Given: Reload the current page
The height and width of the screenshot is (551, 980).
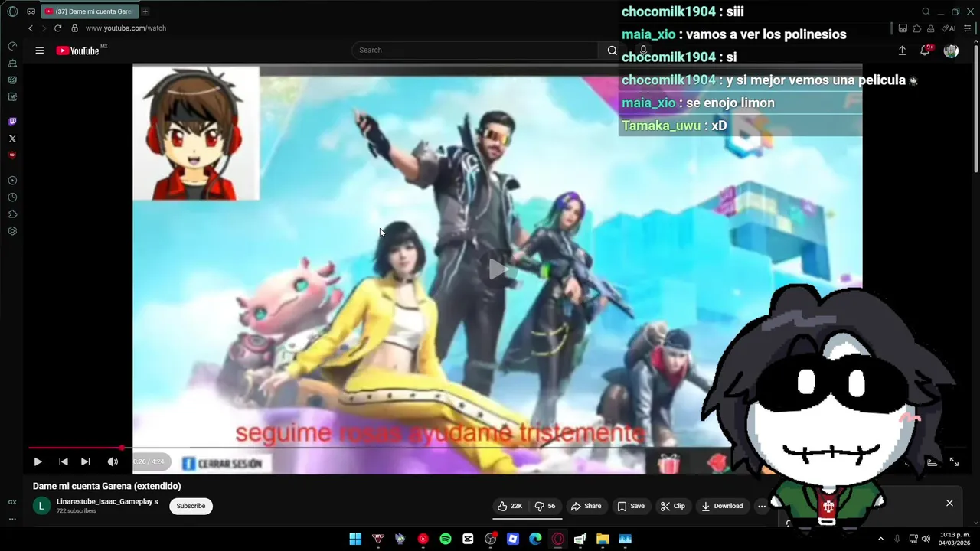Looking at the screenshot, I should [x=57, y=28].
